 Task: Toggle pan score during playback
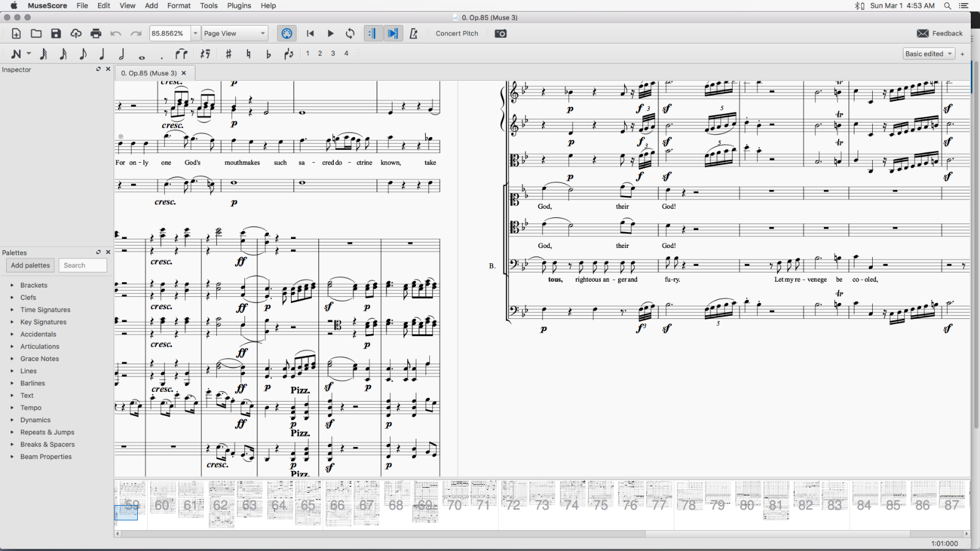coord(393,34)
